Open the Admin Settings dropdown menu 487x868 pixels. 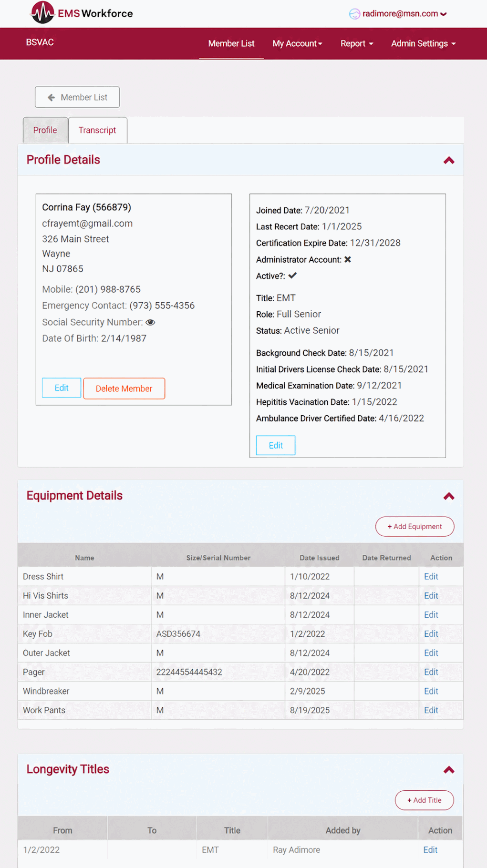(424, 43)
